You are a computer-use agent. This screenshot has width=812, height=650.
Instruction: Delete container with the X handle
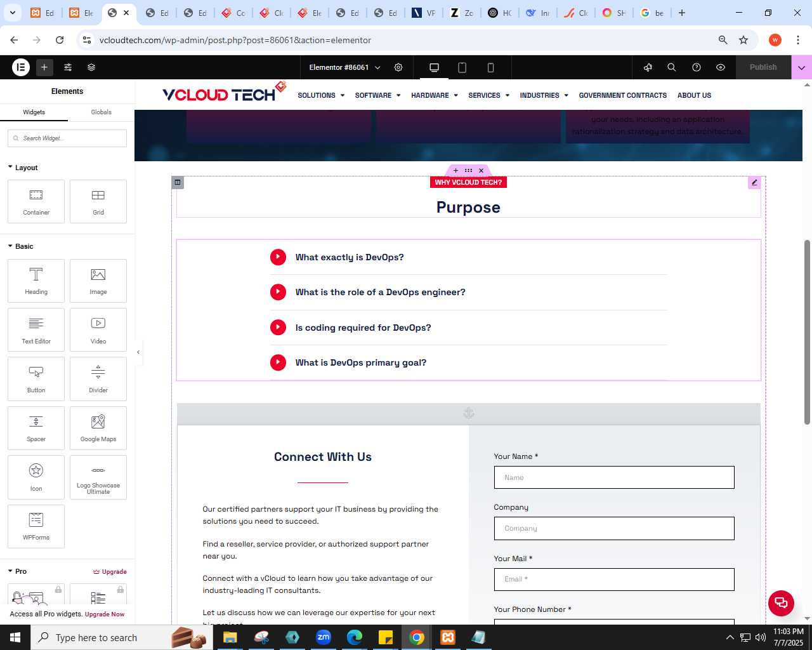481,170
